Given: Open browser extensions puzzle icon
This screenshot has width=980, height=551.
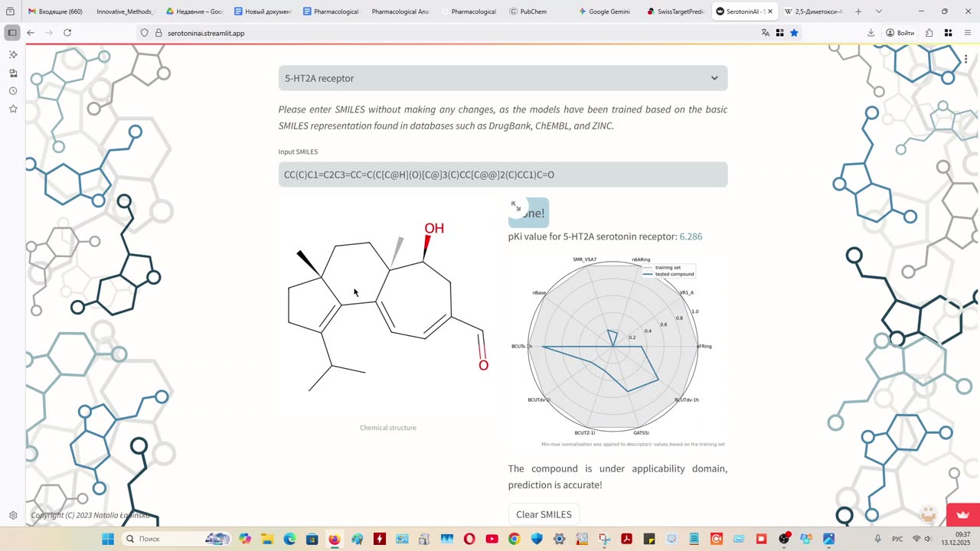Looking at the screenshot, I should [x=929, y=33].
